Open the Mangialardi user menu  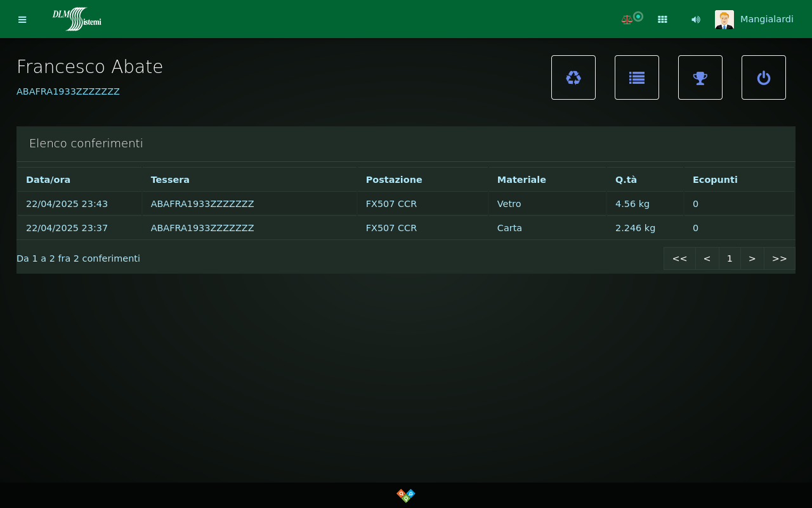(x=766, y=19)
